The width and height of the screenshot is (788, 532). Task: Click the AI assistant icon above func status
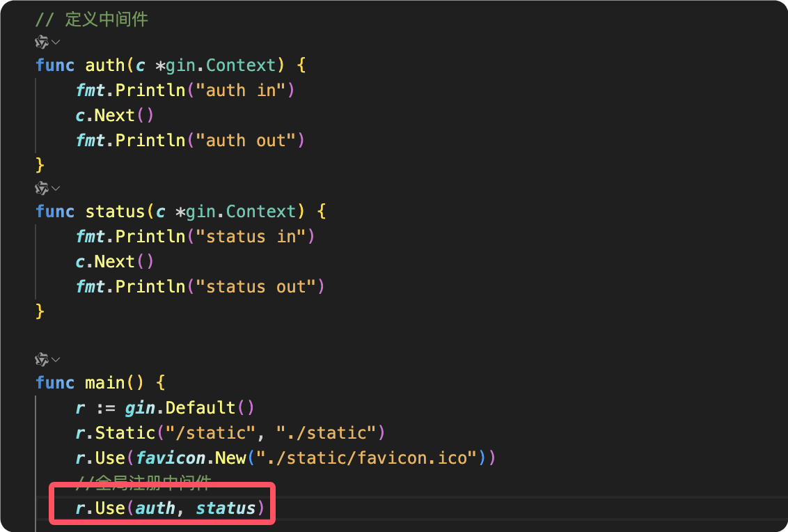pos(42,189)
